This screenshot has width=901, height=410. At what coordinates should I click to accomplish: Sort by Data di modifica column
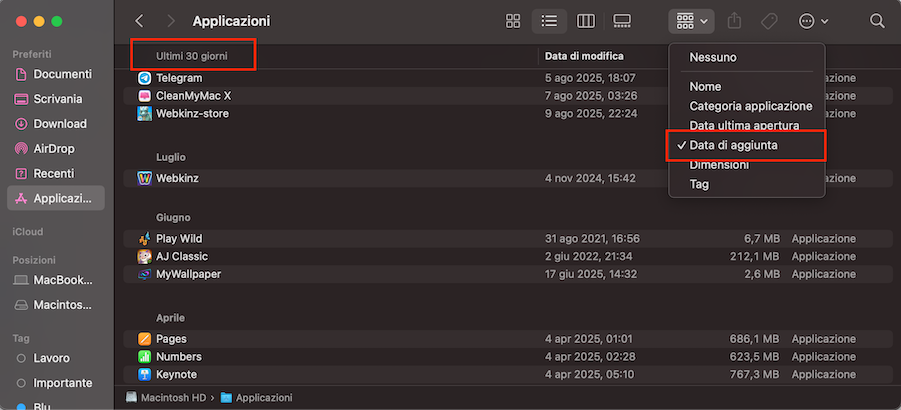[584, 56]
